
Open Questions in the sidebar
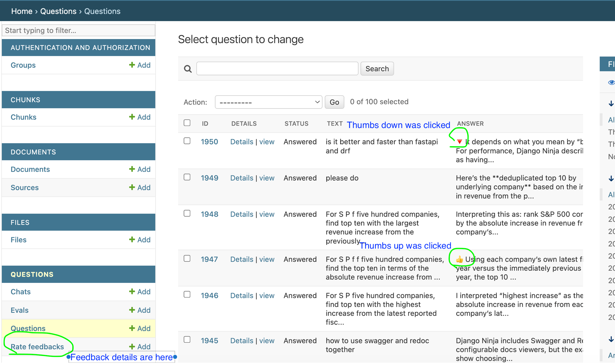click(x=28, y=328)
